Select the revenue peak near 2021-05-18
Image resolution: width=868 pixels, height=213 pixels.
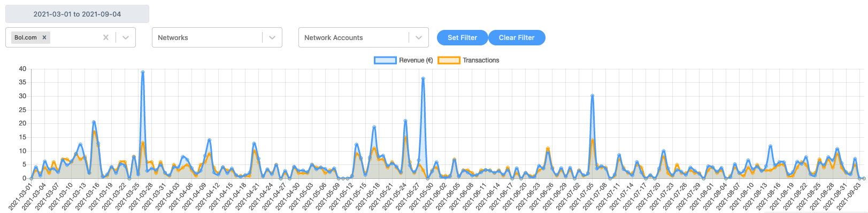pos(374,127)
